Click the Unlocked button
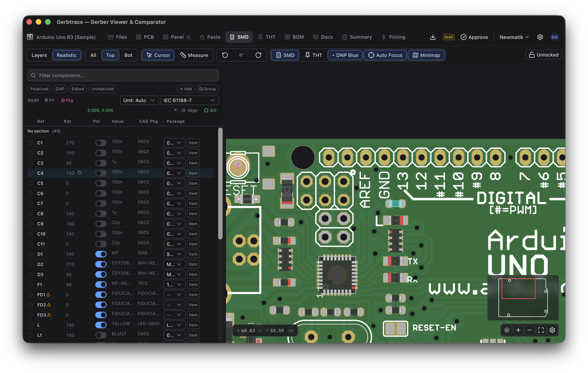Image resolution: width=588 pixels, height=373 pixels. (x=544, y=55)
